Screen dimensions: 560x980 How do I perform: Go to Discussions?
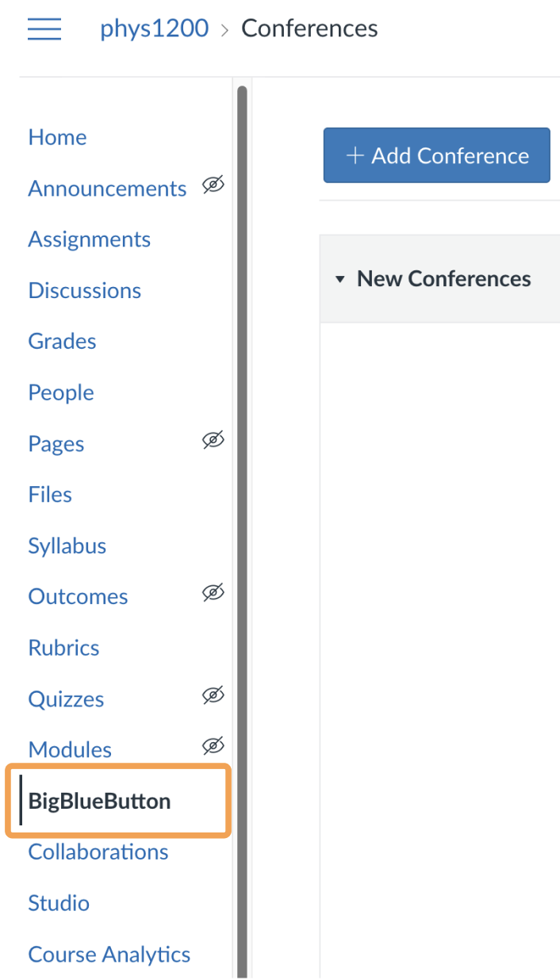coord(84,290)
